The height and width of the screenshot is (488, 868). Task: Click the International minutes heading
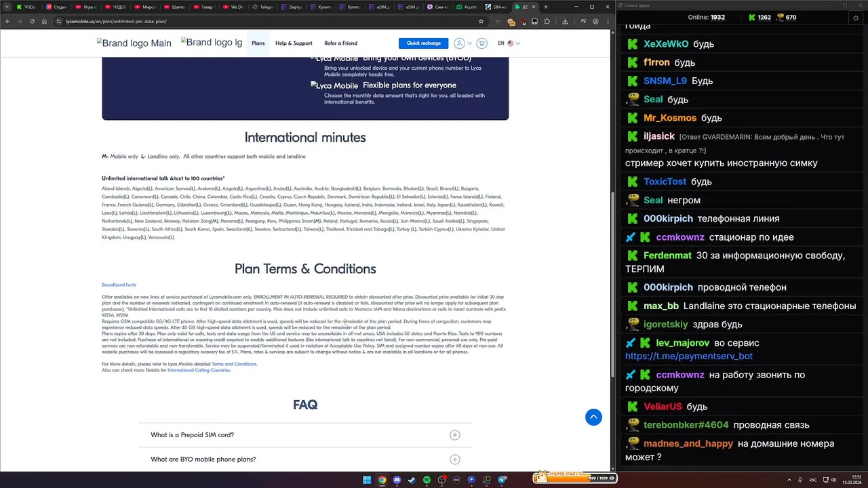click(x=305, y=138)
